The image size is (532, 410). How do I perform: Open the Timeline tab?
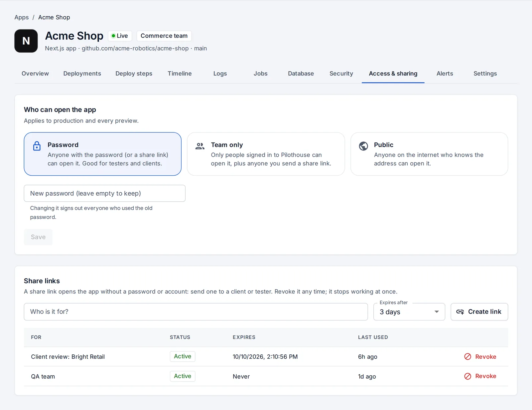coord(180,74)
